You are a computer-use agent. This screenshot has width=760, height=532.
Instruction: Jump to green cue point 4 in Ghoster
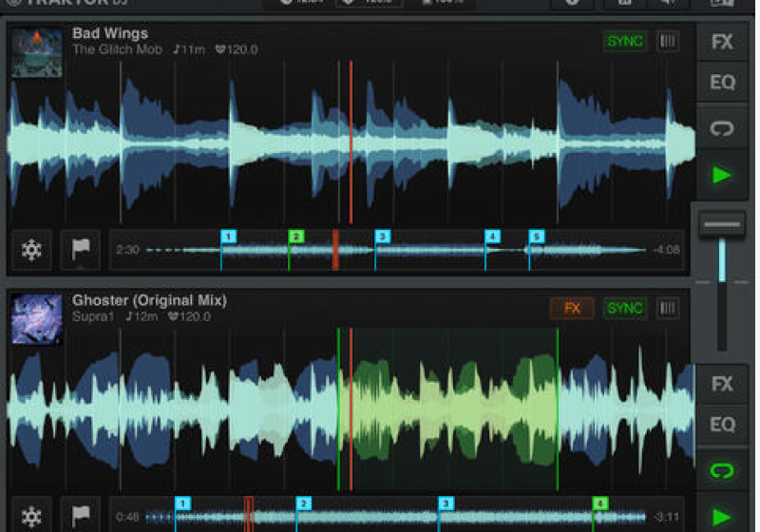pyautogui.click(x=600, y=503)
